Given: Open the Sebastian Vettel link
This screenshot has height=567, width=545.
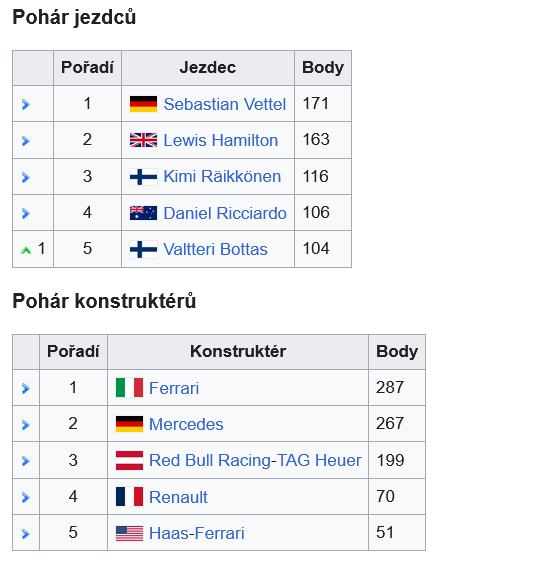Looking at the screenshot, I should pos(225,104).
